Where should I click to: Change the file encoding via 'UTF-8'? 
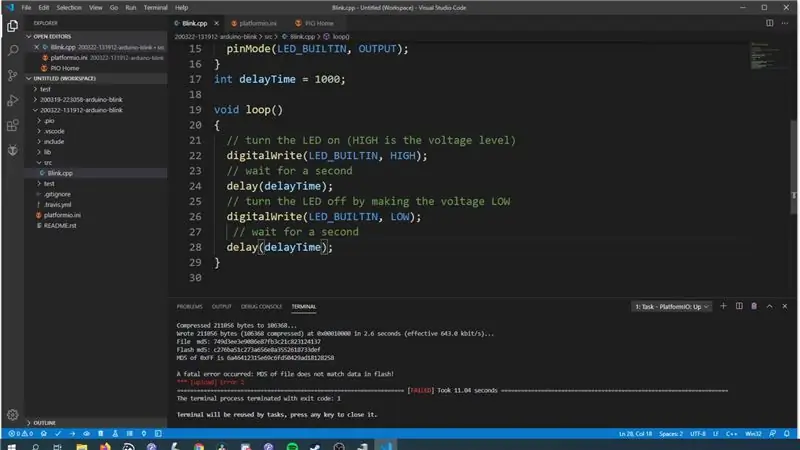click(697, 434)
